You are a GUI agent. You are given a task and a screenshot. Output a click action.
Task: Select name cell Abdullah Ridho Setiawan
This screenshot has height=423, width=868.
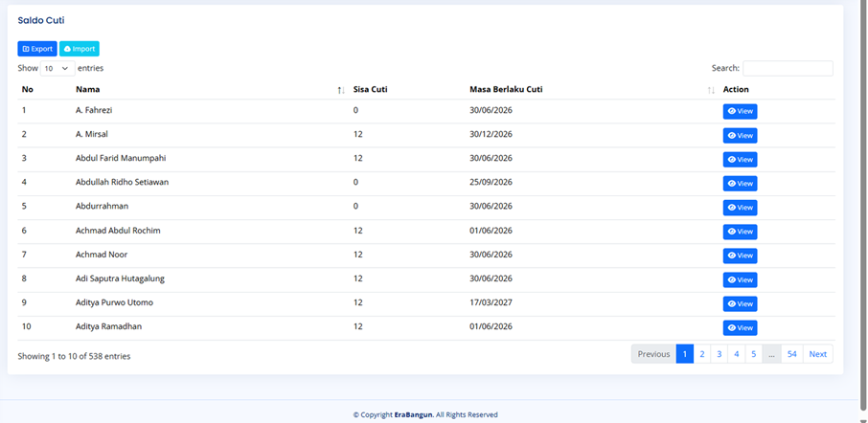point(123,182)
